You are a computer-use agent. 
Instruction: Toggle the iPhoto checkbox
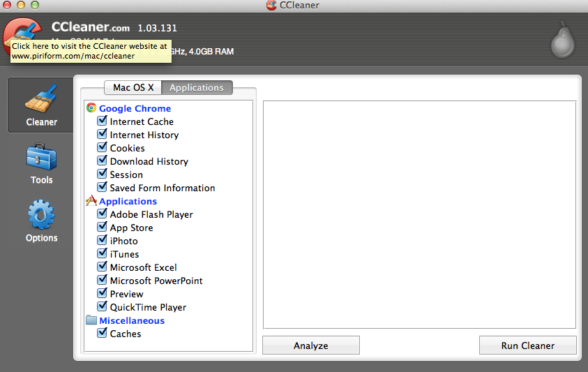coord(102,240)
